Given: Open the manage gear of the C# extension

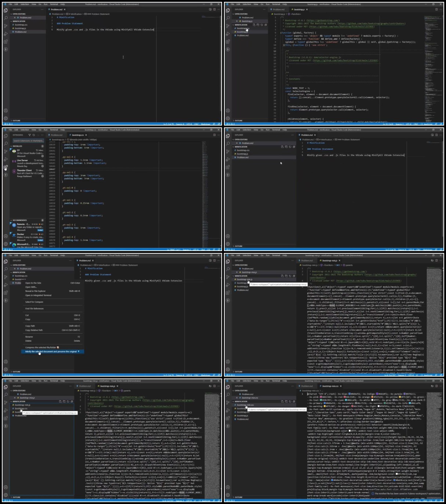Looking at the screenshot, I should click(x=43, y=156).
